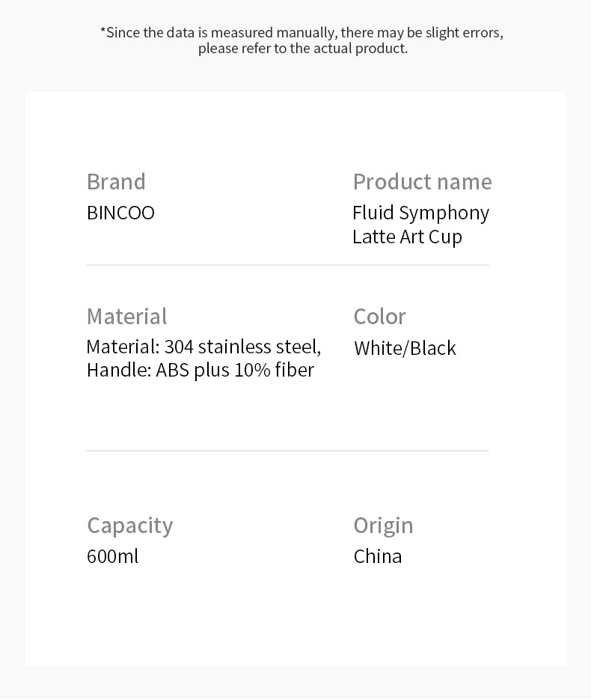This screenshot has height=700, width=591.
Task: Select the China origin value
Action: (378, 557)
